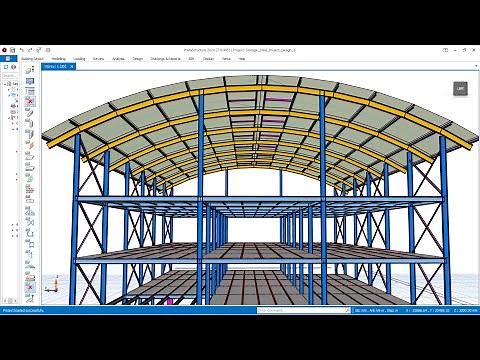The height and width of the screenshot is (360, 480).
Task: Open the Review ribbon tab
Action: (x=98, y=59)
